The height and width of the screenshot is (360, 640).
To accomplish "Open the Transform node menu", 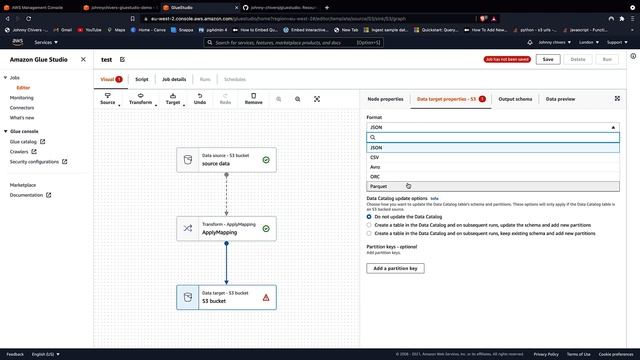I will [x=140, y=99].
